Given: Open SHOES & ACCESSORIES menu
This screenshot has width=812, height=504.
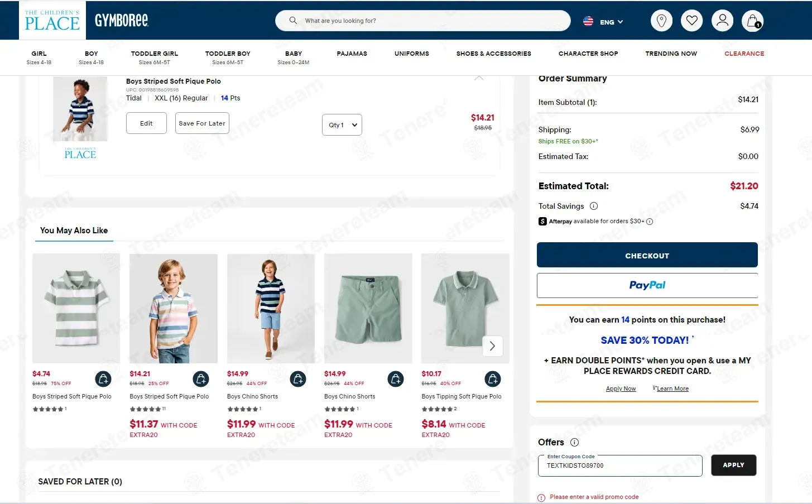Looking at the screenshot, I should click(494, 54).
